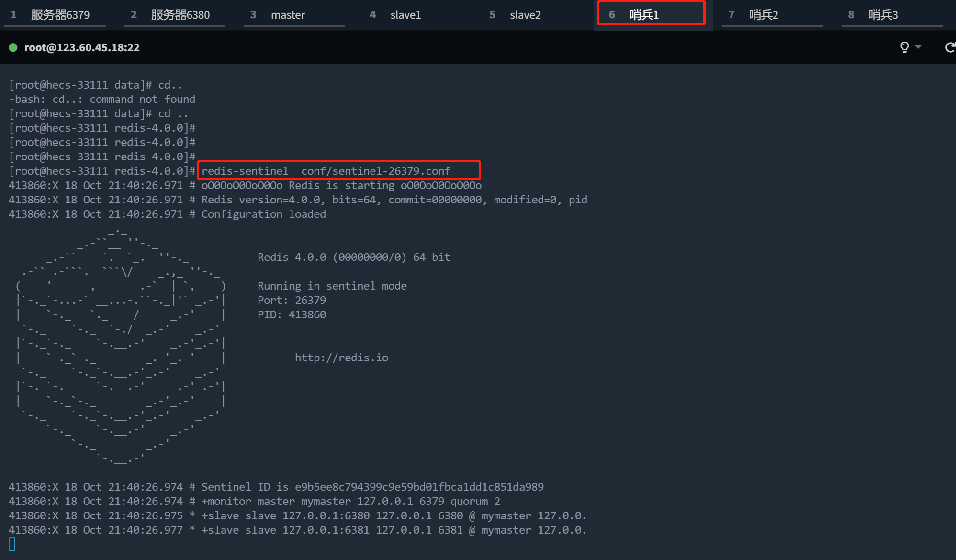The width and height of the screenshot is (956, 560).
Task: Select the slave2 tab
Action: pos(525,15)
